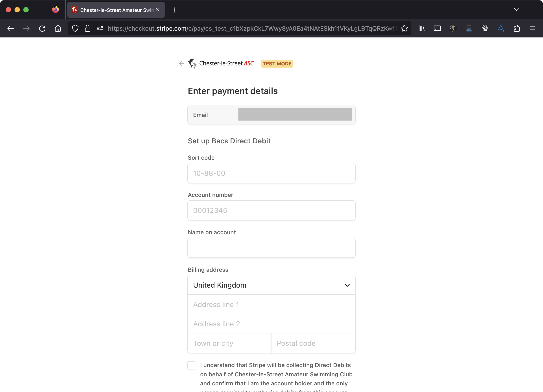
Task: Click the macOS yellow minimize button
Action: (17, 9)
